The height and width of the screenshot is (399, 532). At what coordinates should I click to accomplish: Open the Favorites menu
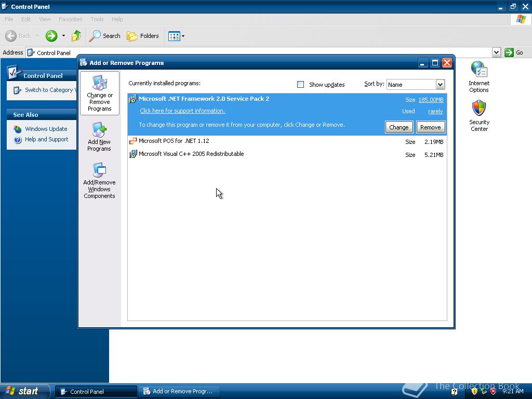(71, 19)
